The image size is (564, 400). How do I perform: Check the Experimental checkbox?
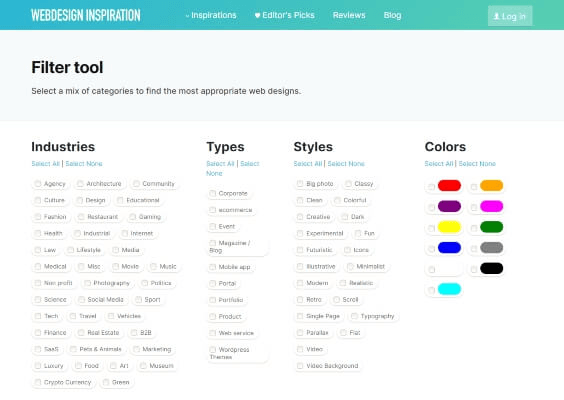pyautogui.click(x=300, y=233)
